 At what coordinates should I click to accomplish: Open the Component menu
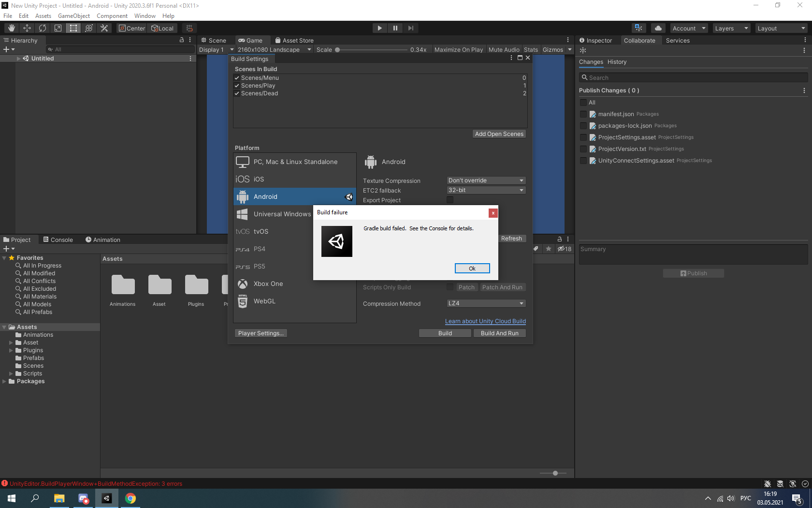click(112, 16)
